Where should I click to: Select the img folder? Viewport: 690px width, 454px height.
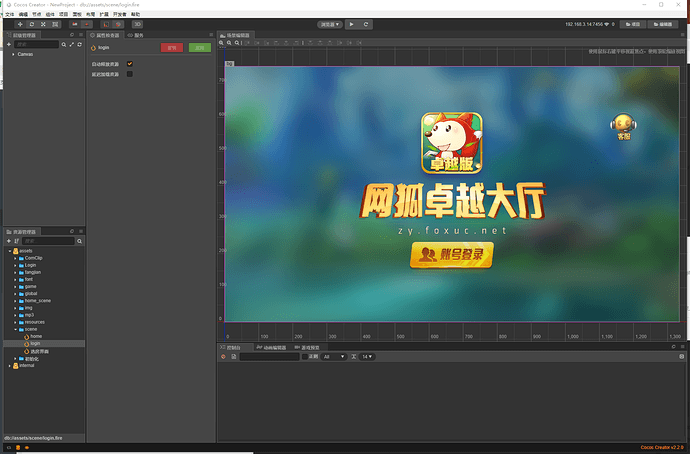(29, 308)
